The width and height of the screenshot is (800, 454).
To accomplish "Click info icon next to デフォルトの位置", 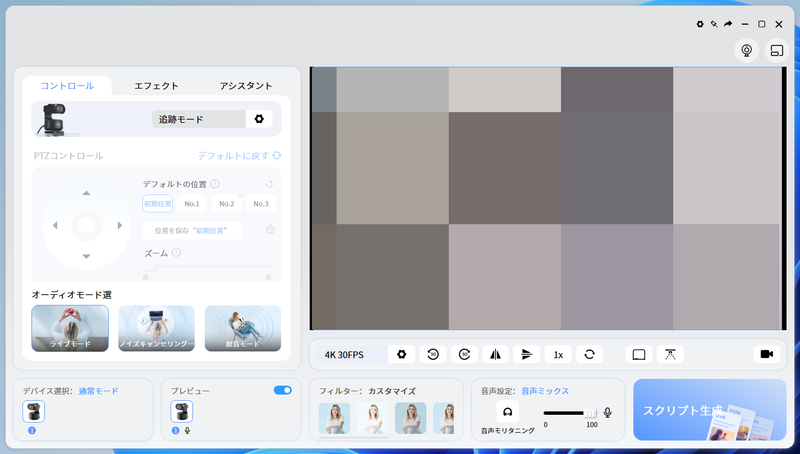I will (x=215, y=184).
